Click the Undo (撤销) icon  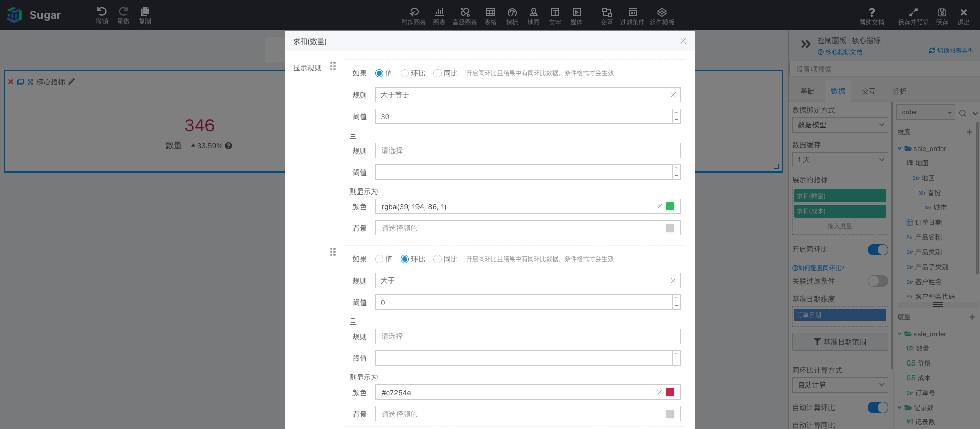coord(101,15)
